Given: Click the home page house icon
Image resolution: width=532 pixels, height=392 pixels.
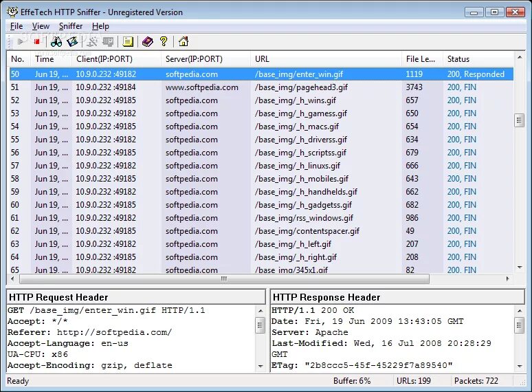Looking at the screenshot, I should point(184,41).
